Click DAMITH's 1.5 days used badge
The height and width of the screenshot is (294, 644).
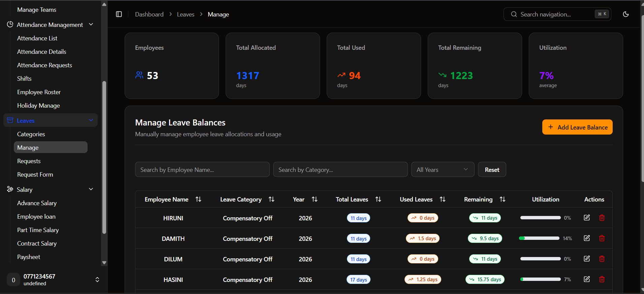click(422, 238)
